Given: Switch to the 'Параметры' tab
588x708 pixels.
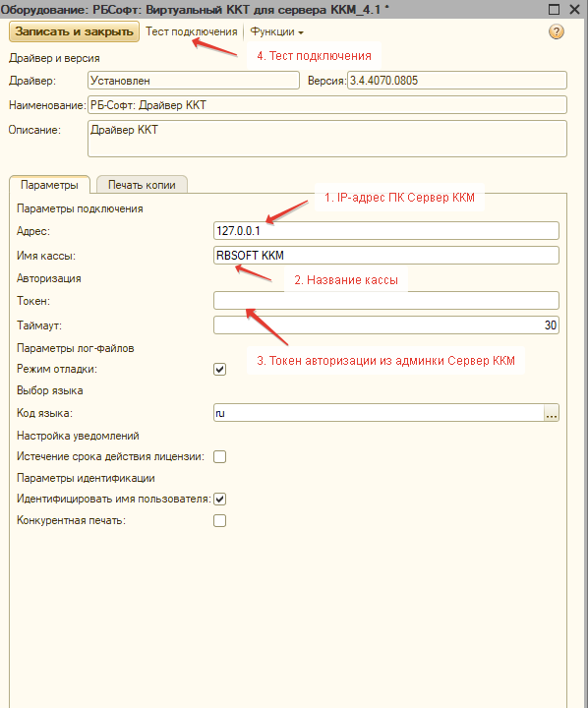Looking at the screenshot, I should (49, 185).
